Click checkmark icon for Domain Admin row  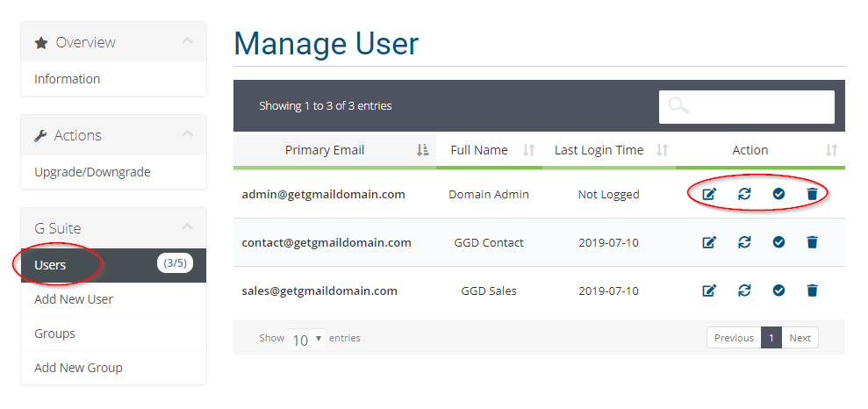click(x=778, y=194)
